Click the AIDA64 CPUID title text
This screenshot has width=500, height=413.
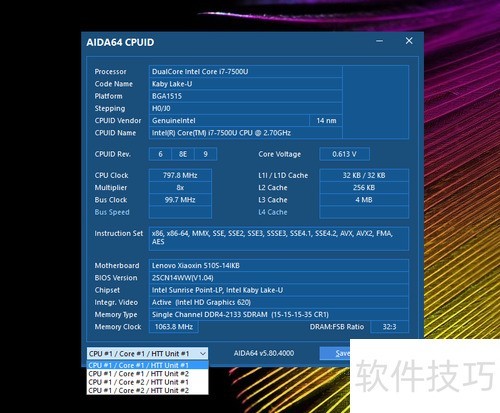click(x=120, y=42)
